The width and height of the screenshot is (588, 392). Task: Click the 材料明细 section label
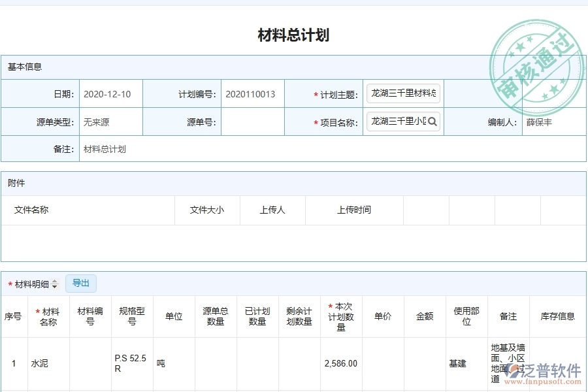(x=31, y=283)
